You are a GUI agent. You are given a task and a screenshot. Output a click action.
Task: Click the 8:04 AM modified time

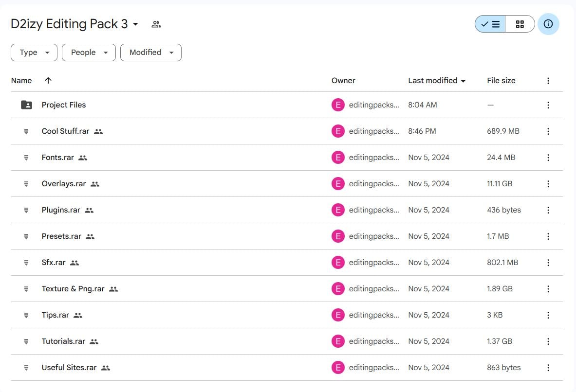[x=423, y=105]
